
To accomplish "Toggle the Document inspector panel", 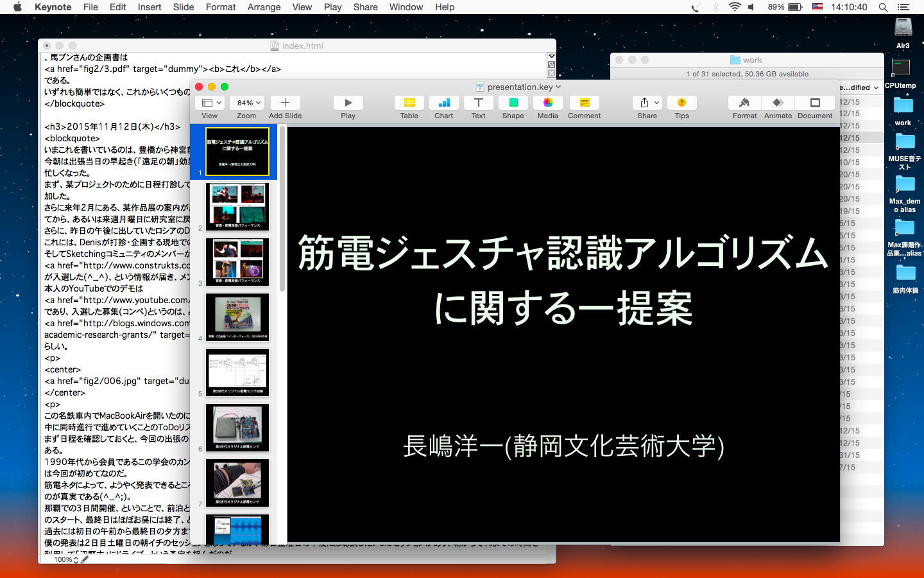I will click(815, 103).
